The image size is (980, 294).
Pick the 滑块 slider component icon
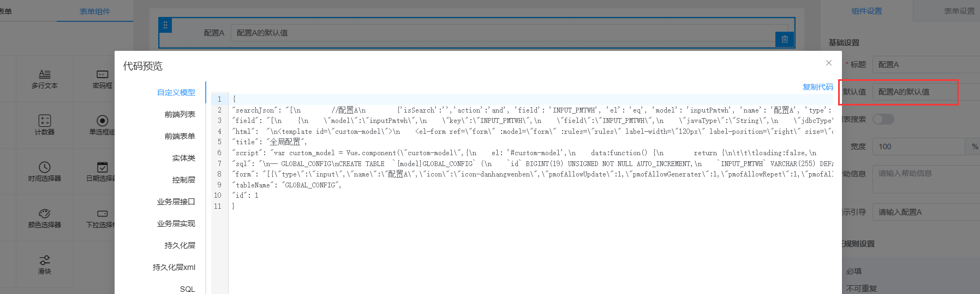point(45,260)
